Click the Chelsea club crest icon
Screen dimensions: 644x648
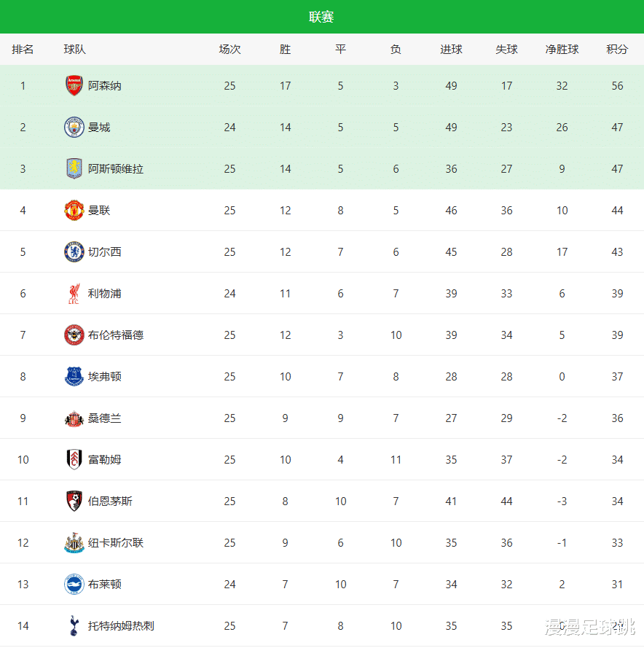[x=74, y=252]
